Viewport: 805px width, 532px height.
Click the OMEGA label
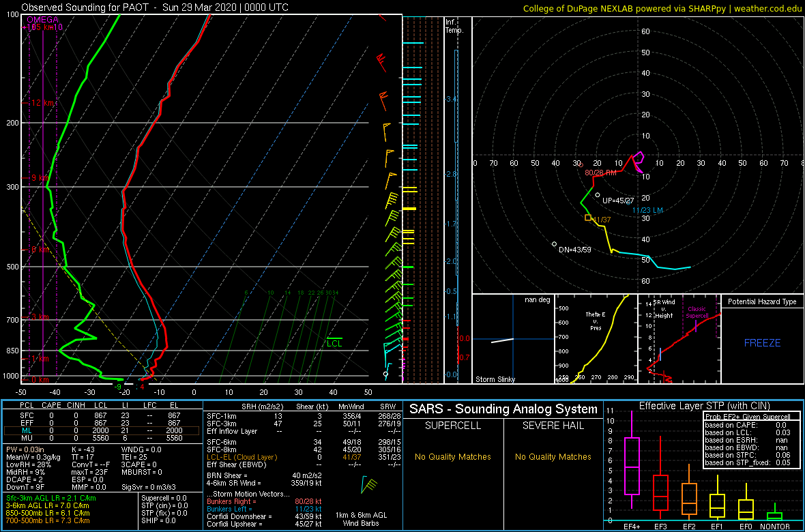pyautogui.click(x=42, y=20)
